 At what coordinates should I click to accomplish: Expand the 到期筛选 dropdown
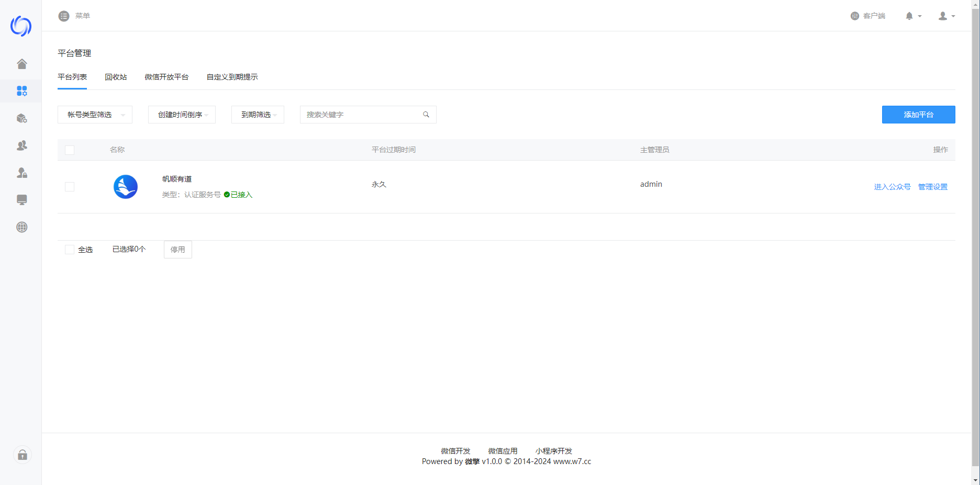(x=258, y=115)
